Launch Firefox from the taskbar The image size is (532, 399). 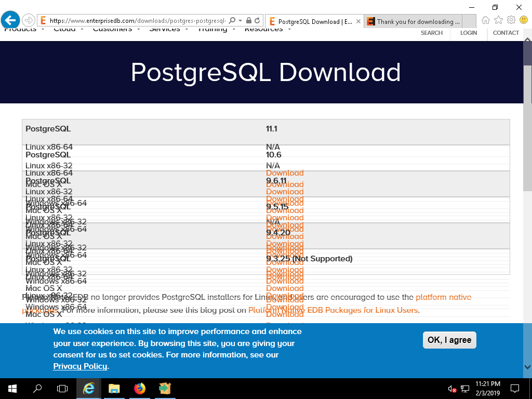[140, 388]
